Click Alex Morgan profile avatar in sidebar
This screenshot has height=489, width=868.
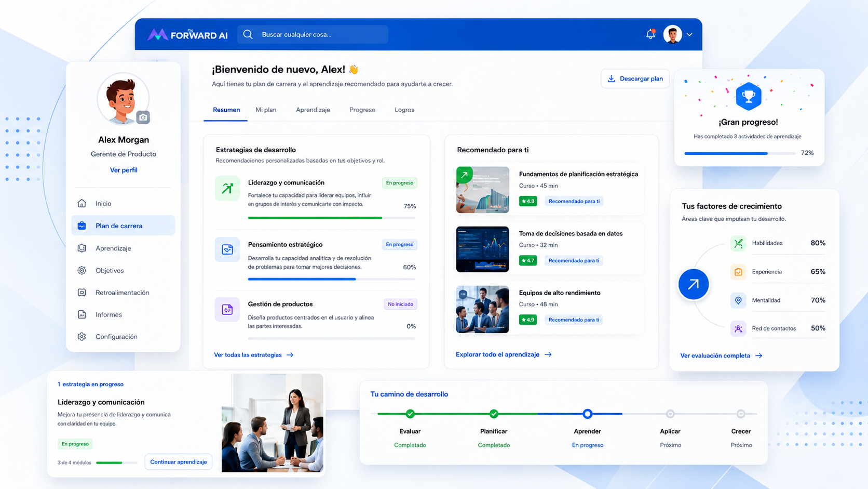coord(123,99)
